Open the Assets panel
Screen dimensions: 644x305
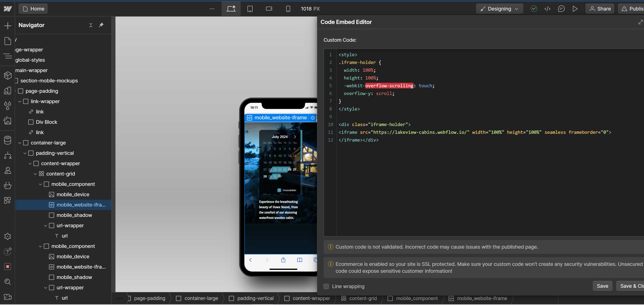(8, 121)
